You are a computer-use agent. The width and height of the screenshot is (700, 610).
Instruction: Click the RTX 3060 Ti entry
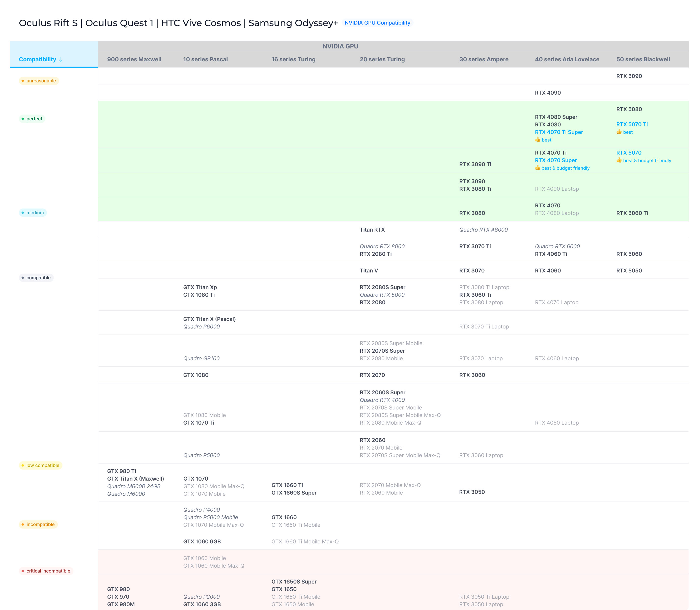coord(475,295)
